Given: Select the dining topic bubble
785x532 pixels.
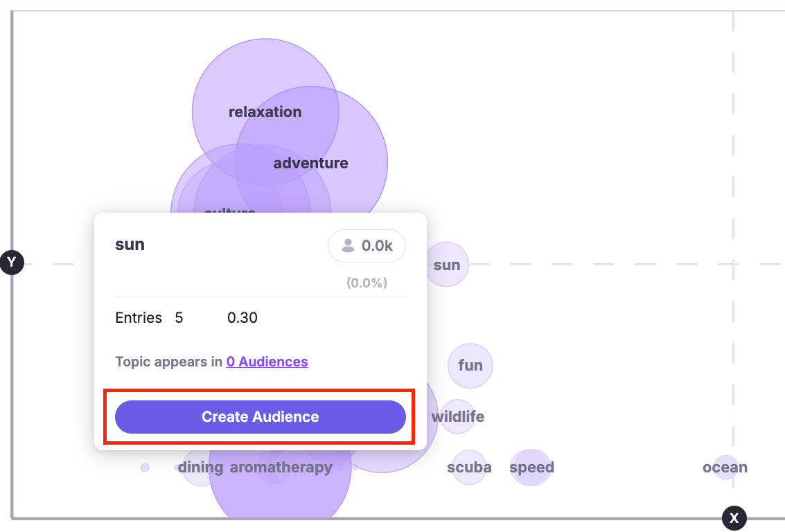Looking at the screenshot, I should click(200, 468).
